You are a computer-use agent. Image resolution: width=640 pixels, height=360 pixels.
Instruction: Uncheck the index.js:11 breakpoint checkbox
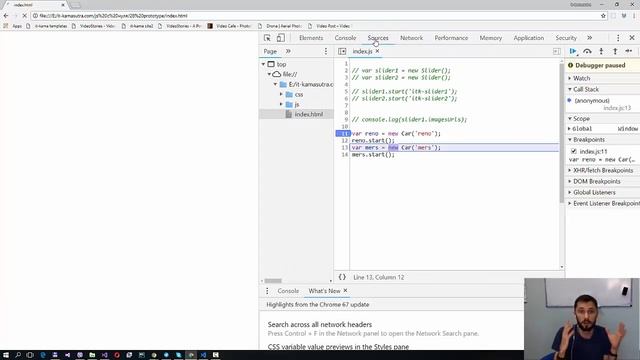point(574,151)
